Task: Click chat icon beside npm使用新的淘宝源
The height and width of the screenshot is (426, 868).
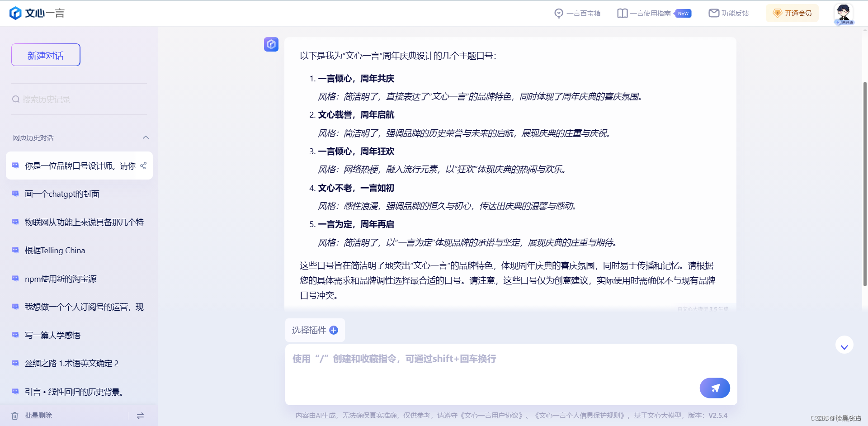Action: pos(15,278)
